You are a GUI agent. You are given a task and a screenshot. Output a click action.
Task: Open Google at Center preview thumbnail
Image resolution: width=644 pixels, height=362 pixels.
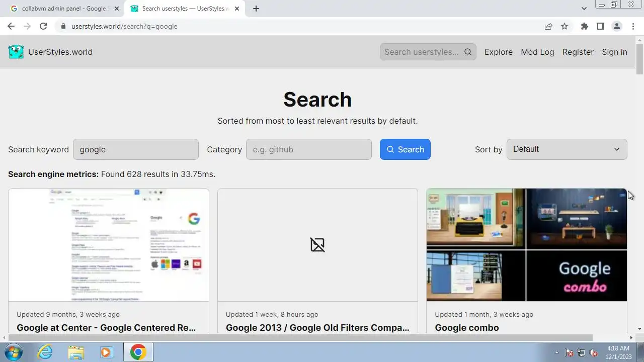(109, 245)
